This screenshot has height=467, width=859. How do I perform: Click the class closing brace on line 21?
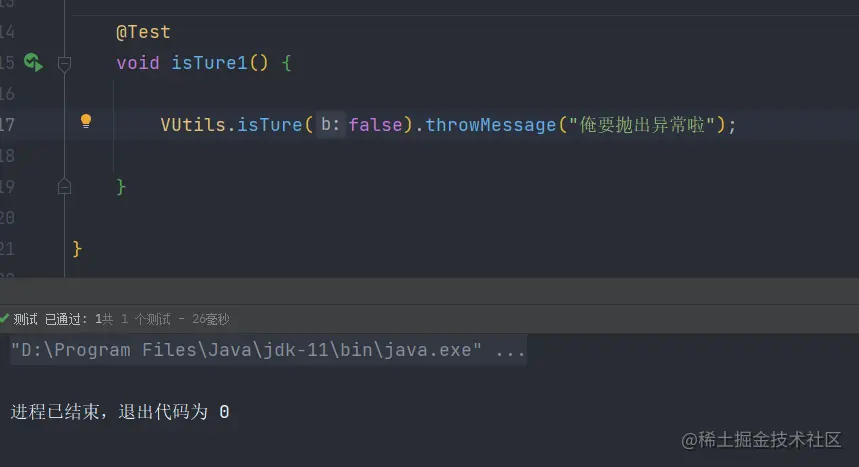(77, 249)
